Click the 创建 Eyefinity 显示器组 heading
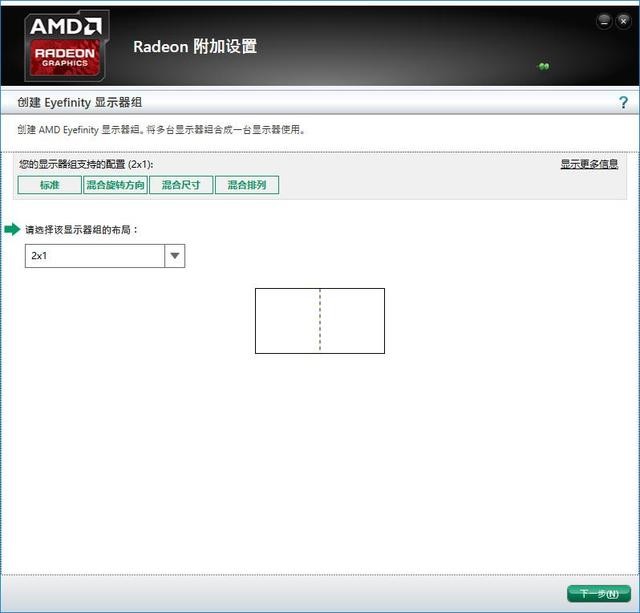Viewport: 640px width, 613px height. 80,102
